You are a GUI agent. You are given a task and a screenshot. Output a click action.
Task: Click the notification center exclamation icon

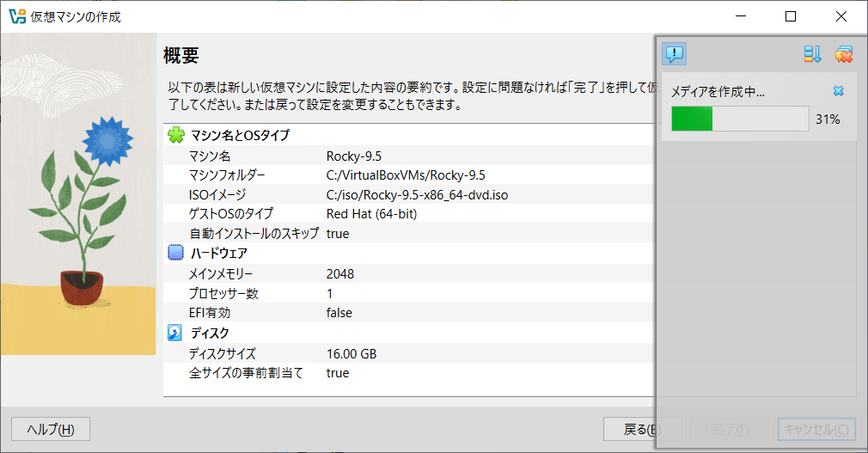click(x=674, y=53)
